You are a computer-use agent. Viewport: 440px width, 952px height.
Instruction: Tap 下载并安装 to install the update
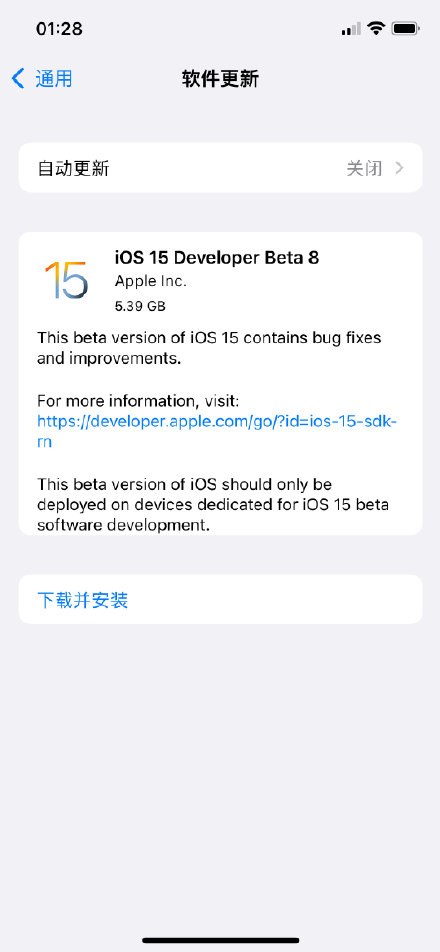point(83,600)
